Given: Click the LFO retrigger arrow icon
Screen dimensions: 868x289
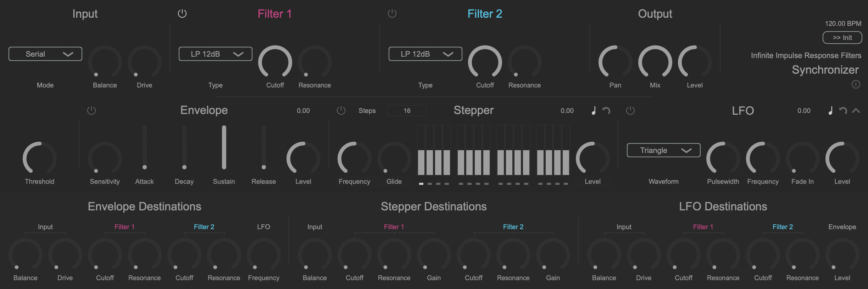Looking at the screenshot, I should [x=843, y=111].
